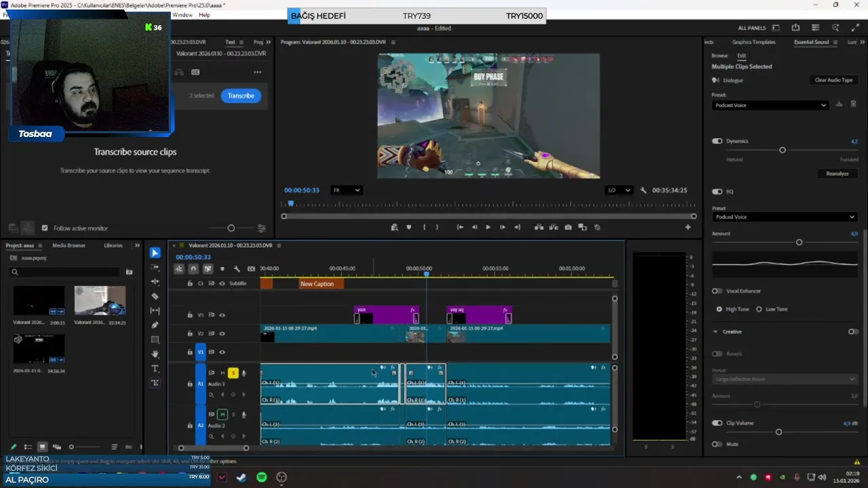
Task: Select the High Tone radio button
Action: [719, 309]
